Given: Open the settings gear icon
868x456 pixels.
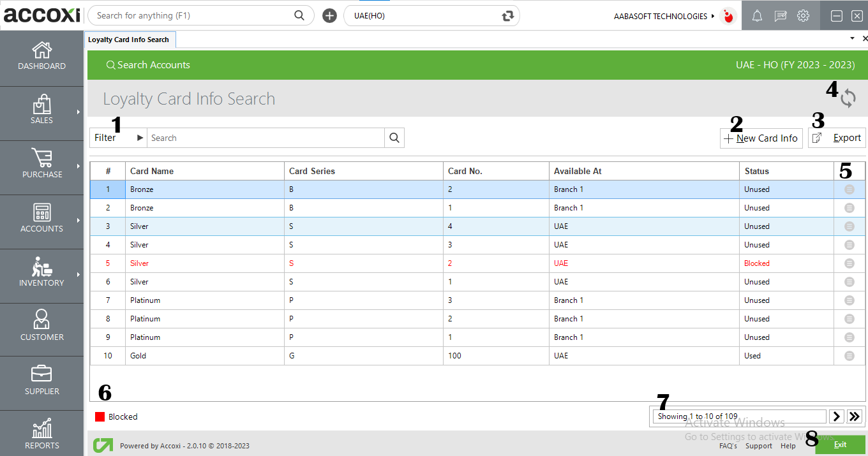Looking at the screenshot, I should [803, 16].
